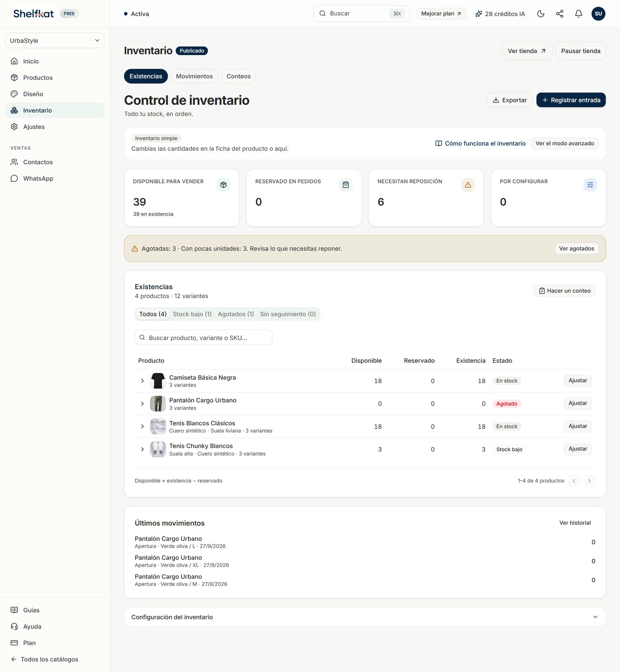620x672 pixels.
Task: Adjust stock for Tenis Blancos Clásicos
Action: point(577,426)
